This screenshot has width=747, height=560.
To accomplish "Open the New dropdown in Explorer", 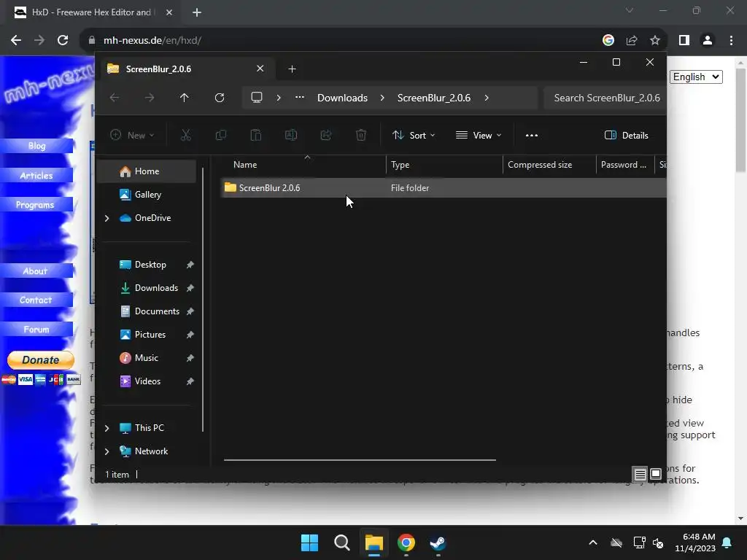I will [132, 135].
